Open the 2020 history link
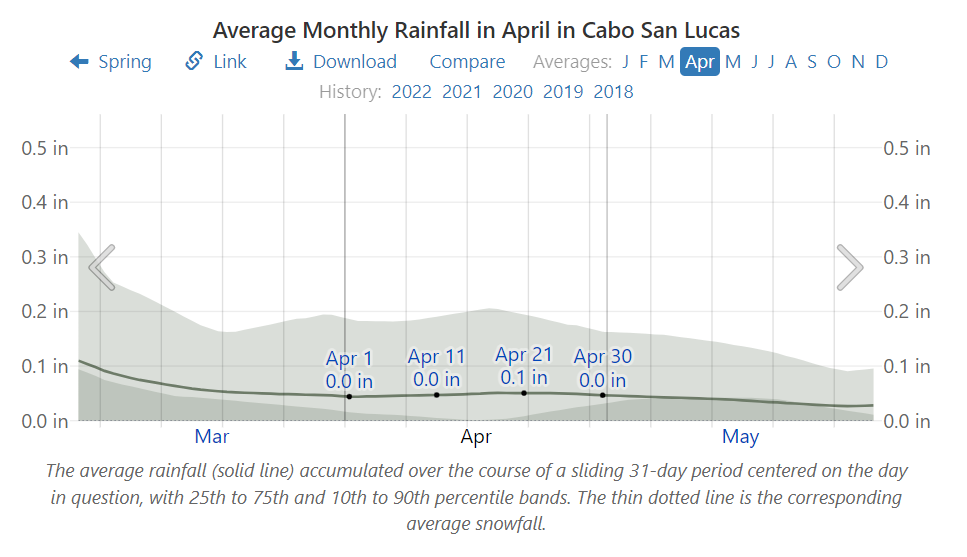967x557 pixels. (512, 92)
